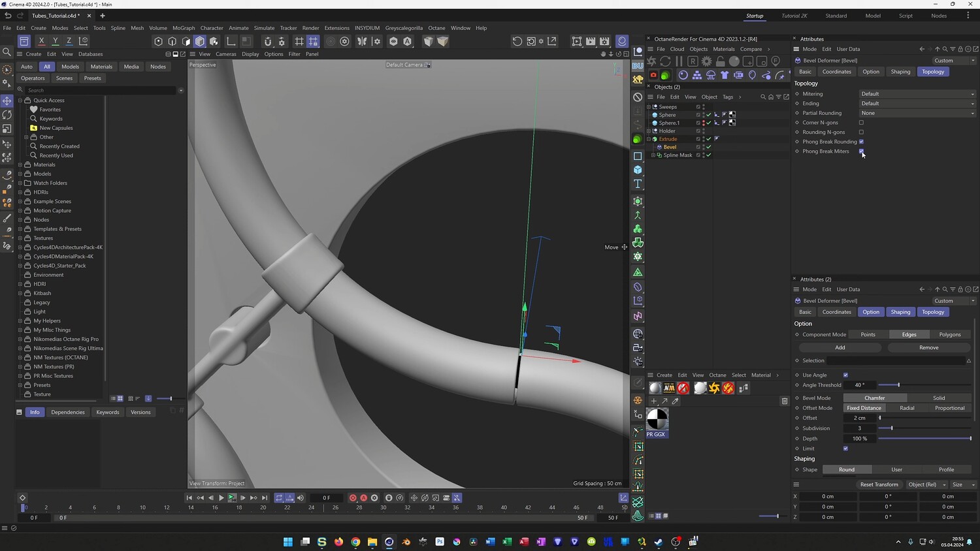The image size is (980, 551).
Task: Jump to end of timeline
Action: (x=264, y=497)
